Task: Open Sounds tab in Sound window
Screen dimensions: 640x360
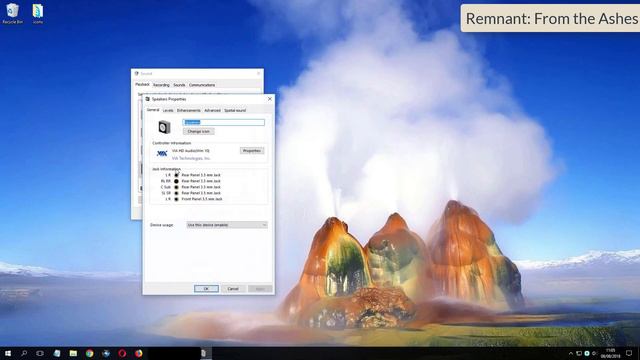Action: pyautogui.click(x=179, y=85)
